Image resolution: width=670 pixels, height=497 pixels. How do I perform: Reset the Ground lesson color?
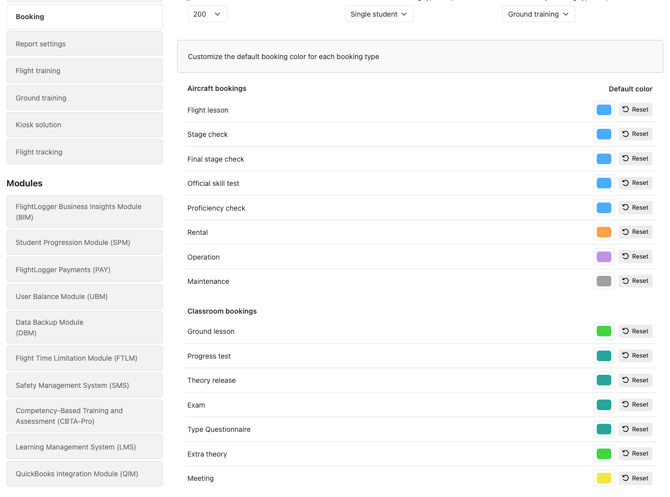coord(635,331)
